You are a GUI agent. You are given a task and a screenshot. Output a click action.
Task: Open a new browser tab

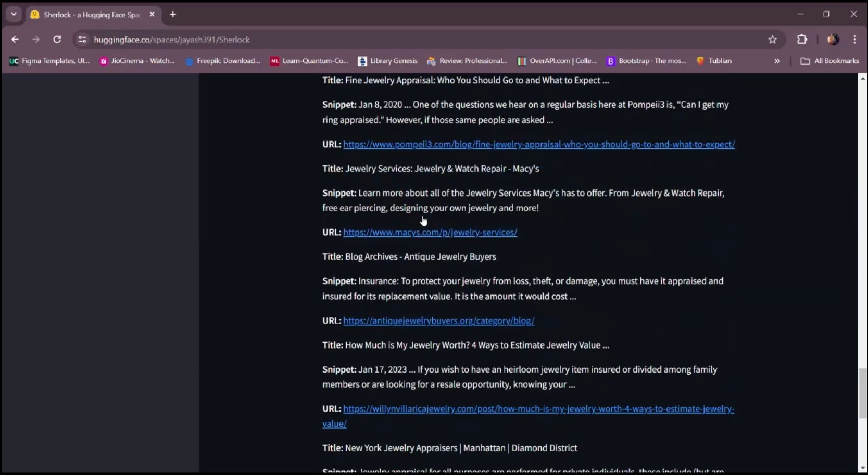(173, 15)
